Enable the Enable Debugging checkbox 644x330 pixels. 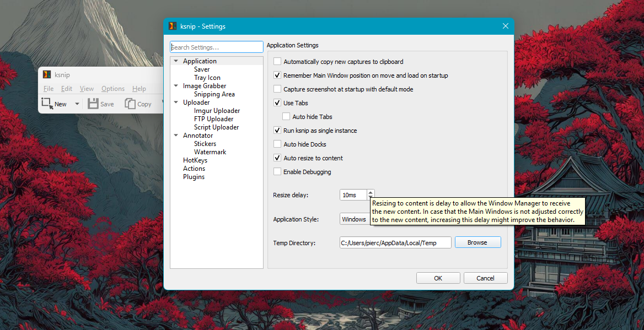click(x=277, y=171)
